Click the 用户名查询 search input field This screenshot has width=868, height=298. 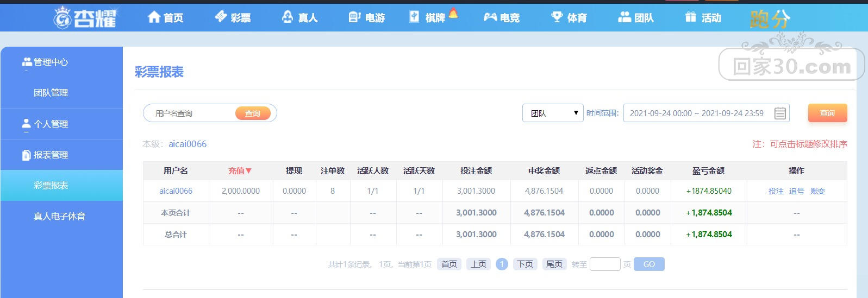(x=190, y=113)
